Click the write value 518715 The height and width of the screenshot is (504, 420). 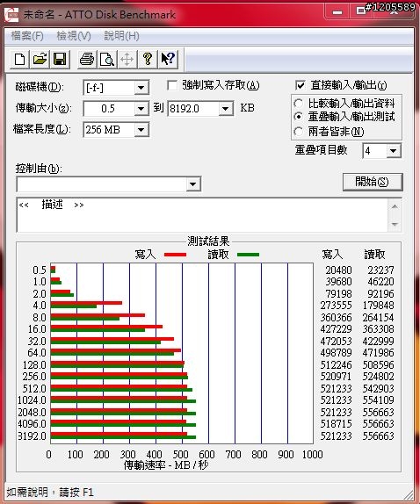[336, 423]
